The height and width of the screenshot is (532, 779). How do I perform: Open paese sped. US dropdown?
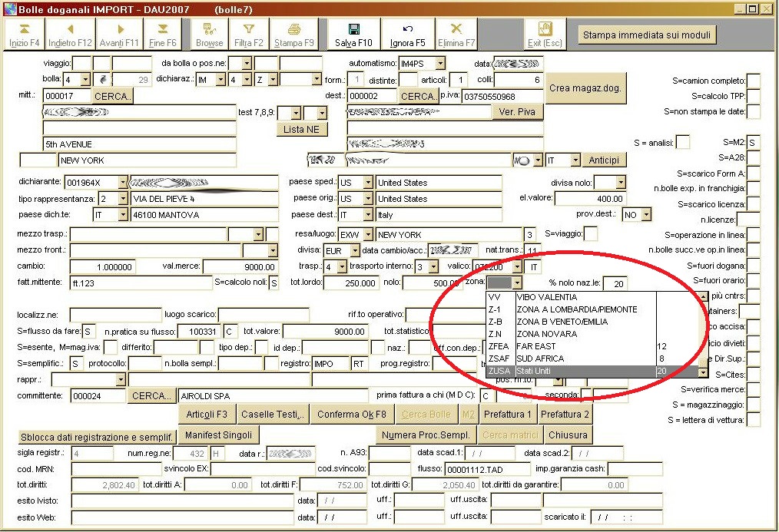pos(367,183)
